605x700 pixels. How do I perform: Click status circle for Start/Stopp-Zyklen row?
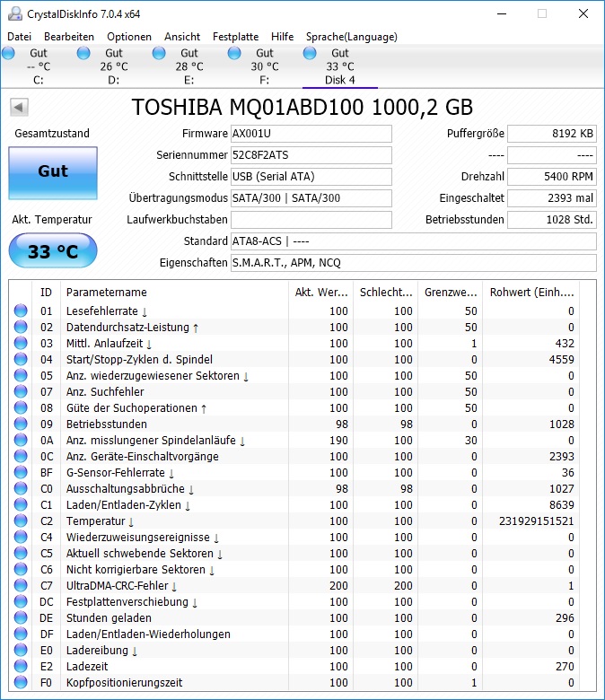point(21,359)
